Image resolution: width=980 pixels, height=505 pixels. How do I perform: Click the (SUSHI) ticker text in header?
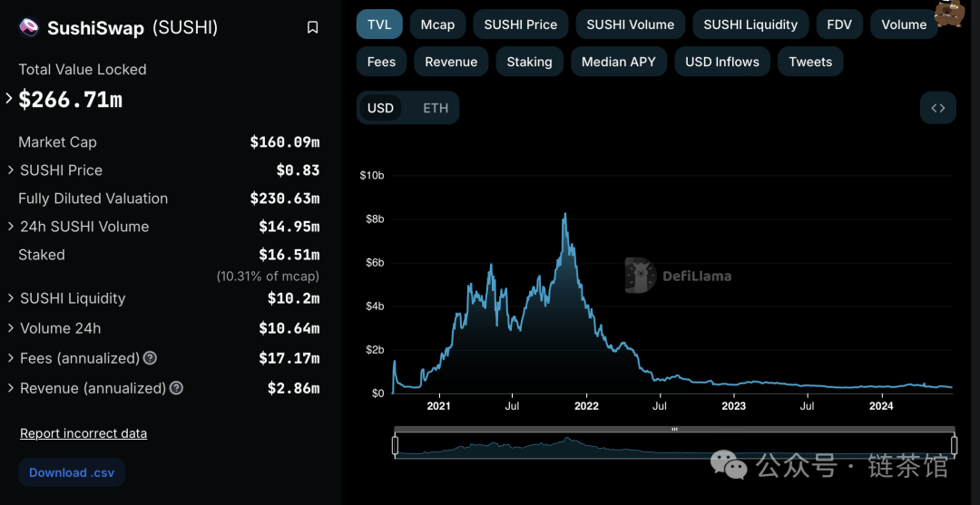click(x=185, y=27)
